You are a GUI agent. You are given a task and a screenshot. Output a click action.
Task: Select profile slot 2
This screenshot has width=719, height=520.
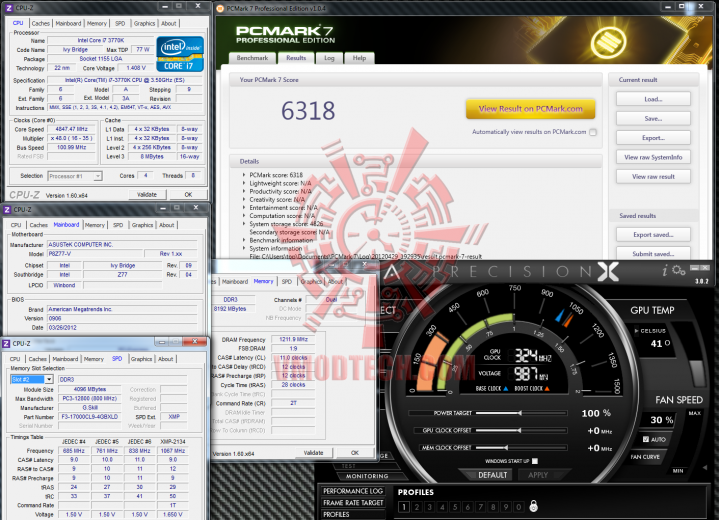pyautogui.click(x=417, y=507)
